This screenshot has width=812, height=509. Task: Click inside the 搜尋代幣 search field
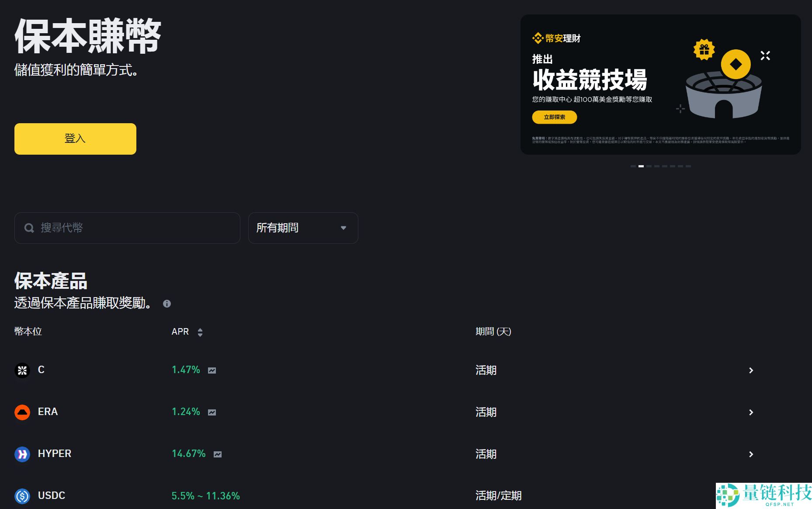click(127, 228)
